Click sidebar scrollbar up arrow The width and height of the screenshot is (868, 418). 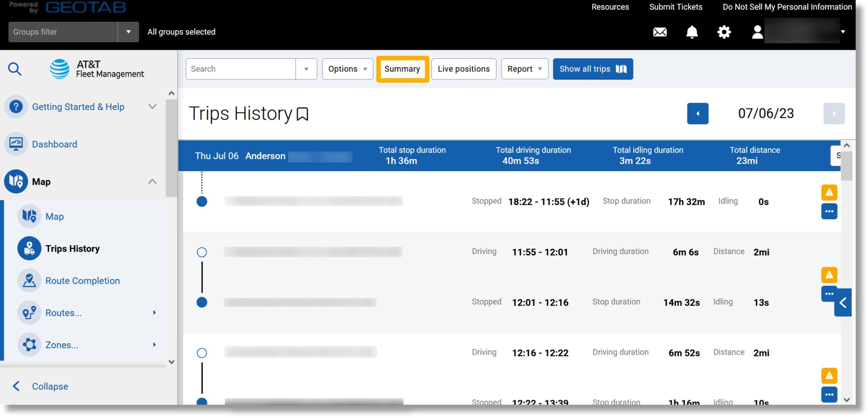point(172,93)
